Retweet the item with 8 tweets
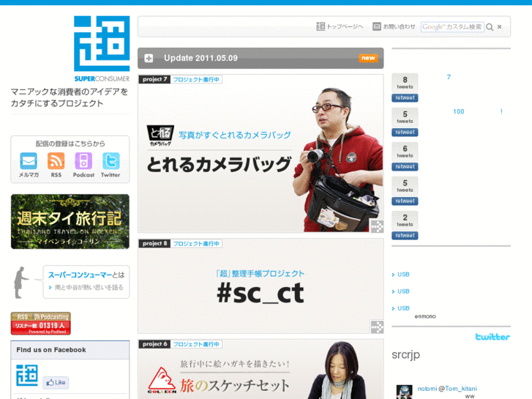The height and width of the screenshot is (399, 532). point(405,98)
